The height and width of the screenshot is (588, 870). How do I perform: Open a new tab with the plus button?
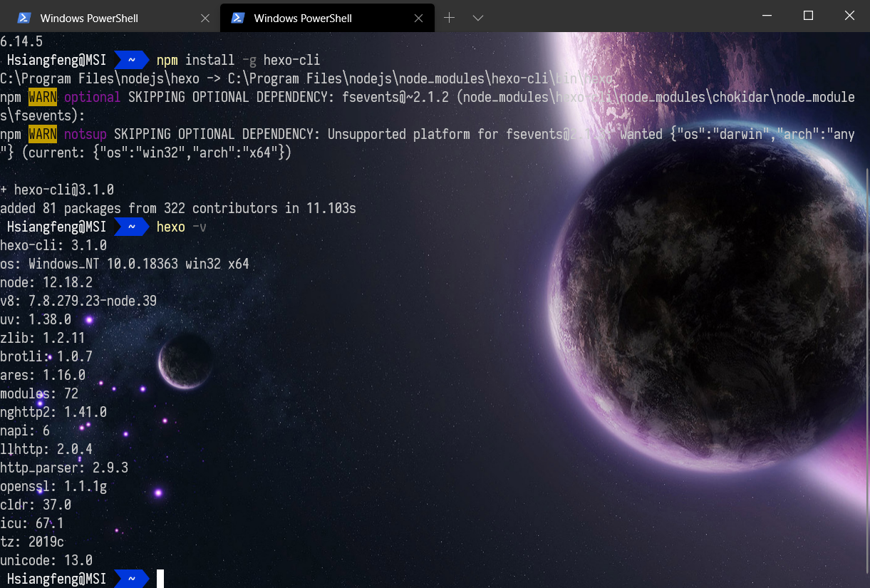click(x=449, y=18)
